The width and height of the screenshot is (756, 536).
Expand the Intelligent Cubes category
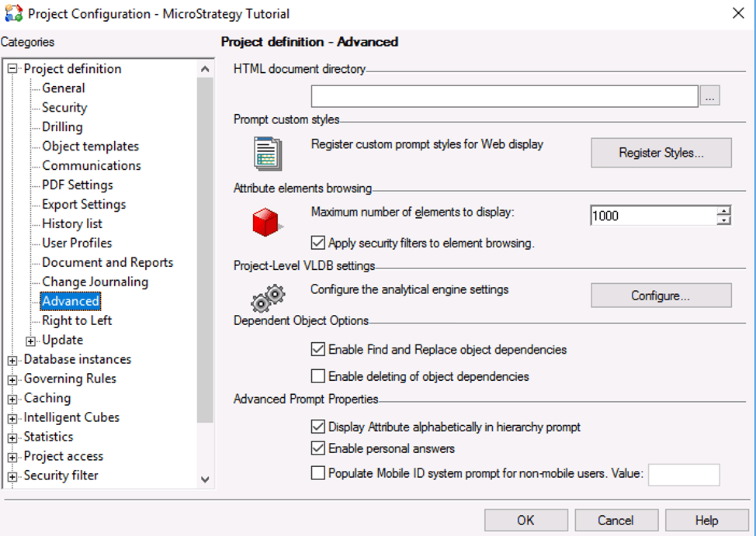click(12, 418)
